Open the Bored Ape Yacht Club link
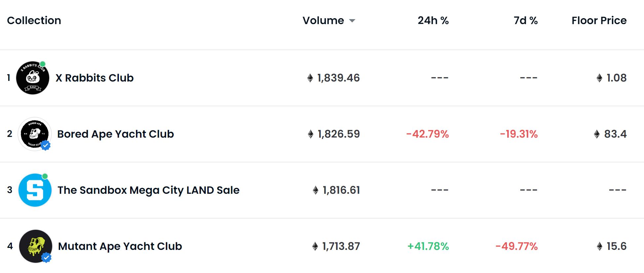Image resolution: width=644 pixels, height=273 pixels. (x=115, y=134)
